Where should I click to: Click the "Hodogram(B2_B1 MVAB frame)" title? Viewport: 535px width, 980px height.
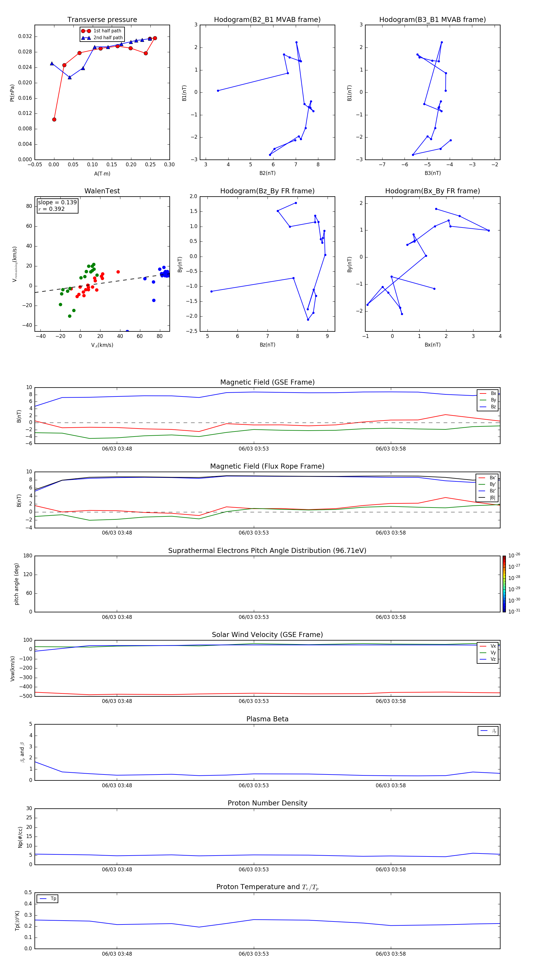(x=267, y=20)
